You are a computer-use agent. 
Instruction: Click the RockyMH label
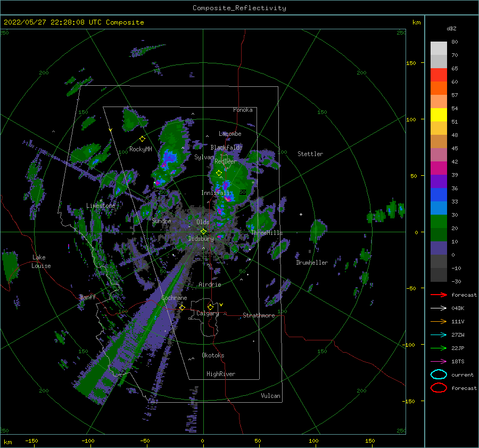click(141, 149)
